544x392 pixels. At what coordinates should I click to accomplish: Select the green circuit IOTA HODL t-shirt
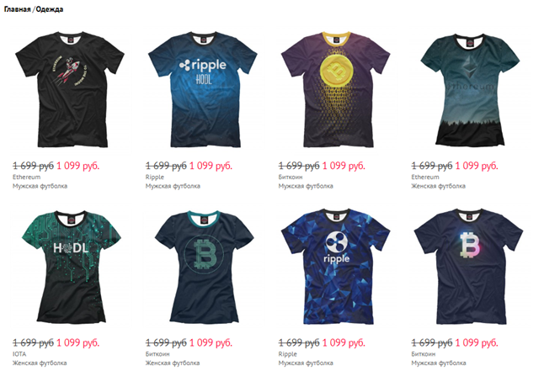(72, 267)
